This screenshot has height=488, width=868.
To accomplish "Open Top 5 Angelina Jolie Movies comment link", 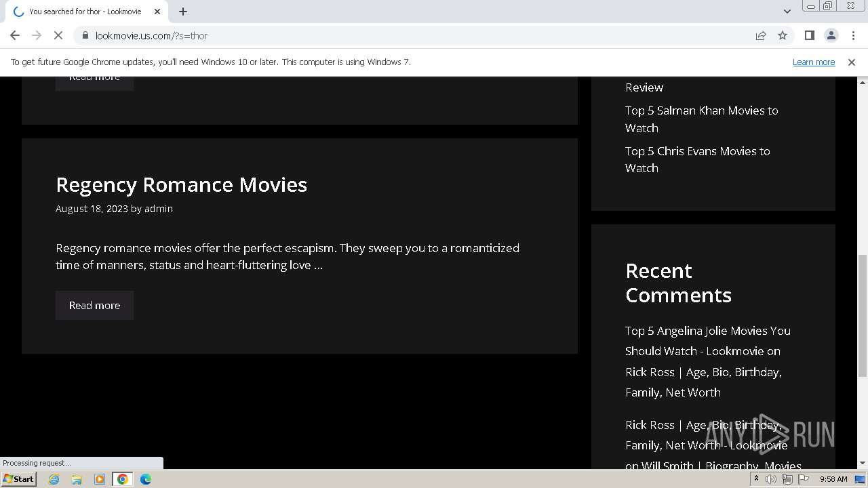I will point(708,341).
